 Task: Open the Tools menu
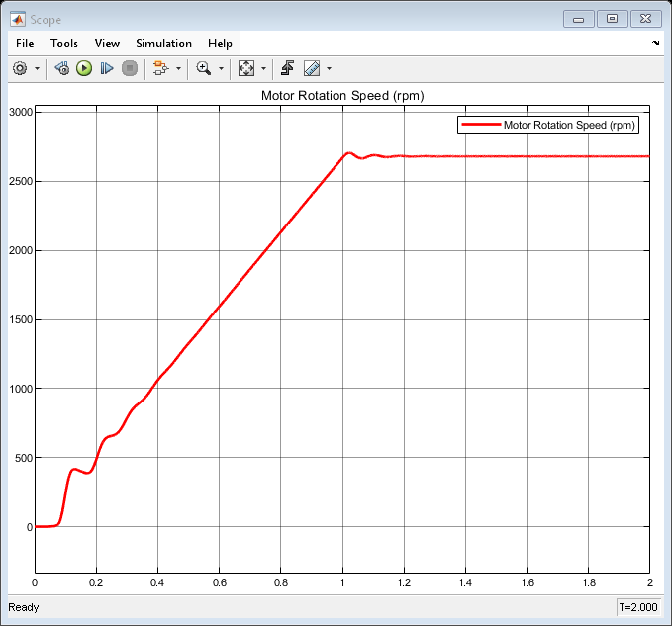click(x=64, y=44)
